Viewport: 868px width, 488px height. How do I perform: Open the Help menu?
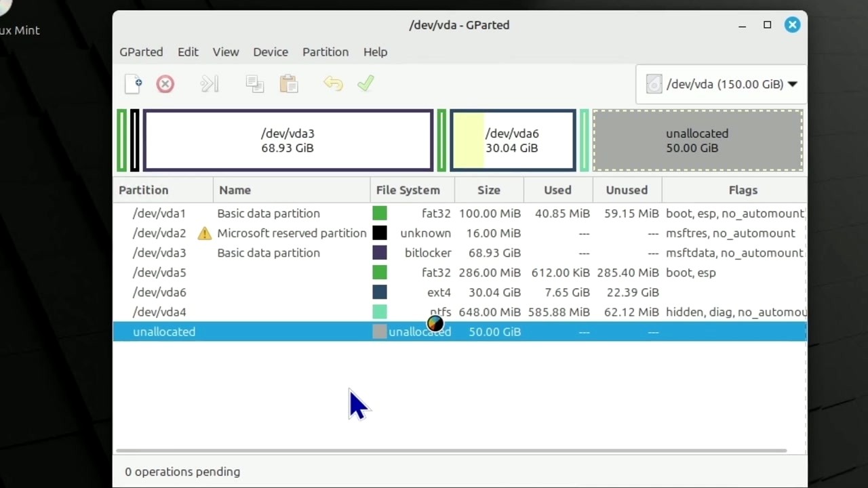click(375, 52)
